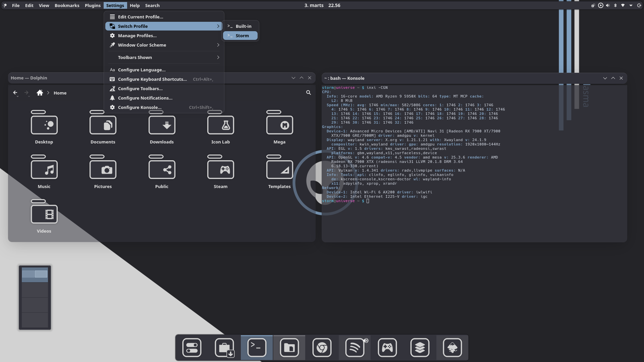The width and height of the screenshot is (644, 362).
Task: Open the Steam folder
Action: pyautogui.click(x=220, y=170)
